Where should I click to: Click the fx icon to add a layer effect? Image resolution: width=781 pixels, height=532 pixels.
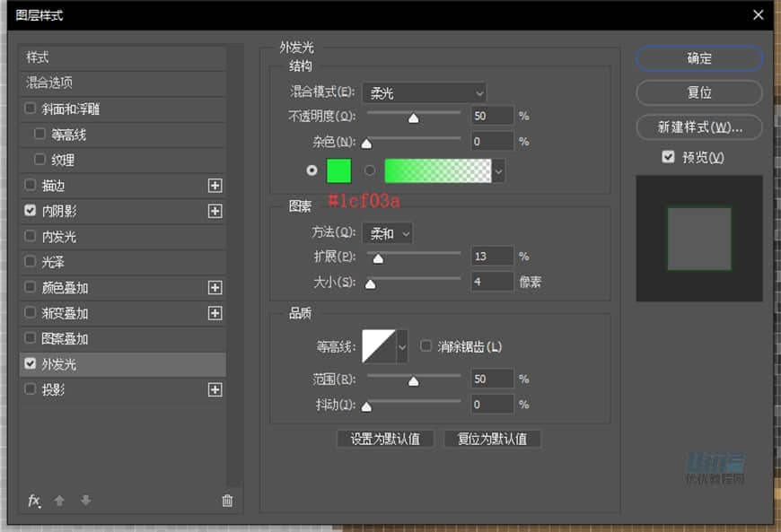34,501
